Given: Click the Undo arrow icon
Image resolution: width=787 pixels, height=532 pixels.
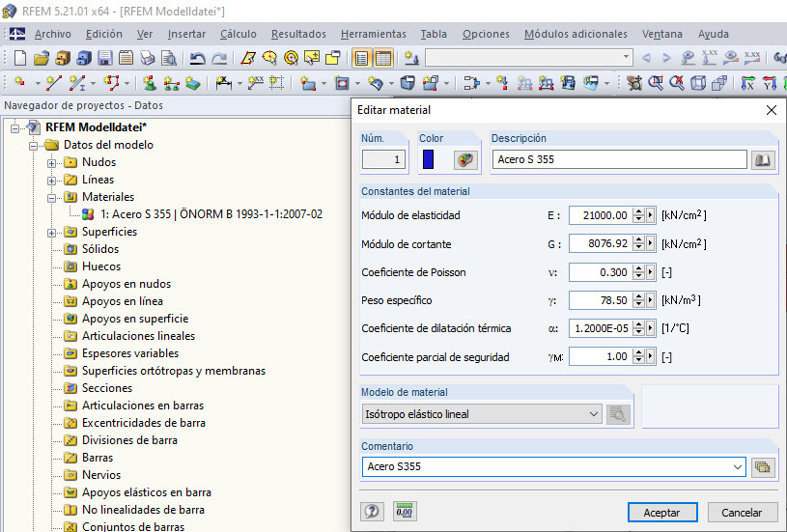Looking at the screenshot, I should tap(197, 59).
